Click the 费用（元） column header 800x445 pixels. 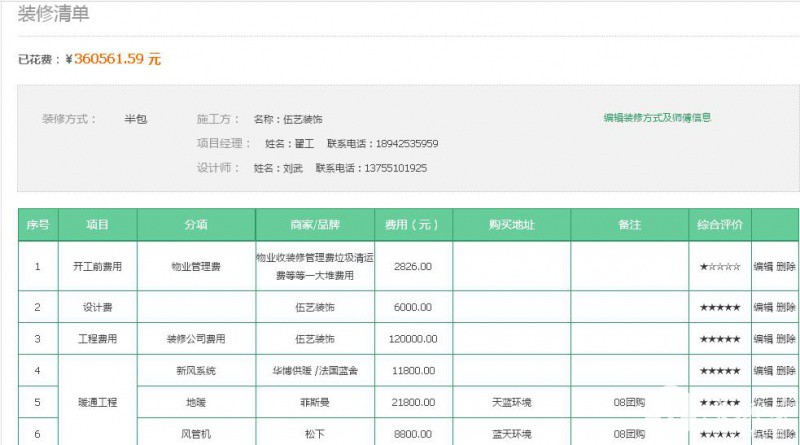click(x=412, y=224)
